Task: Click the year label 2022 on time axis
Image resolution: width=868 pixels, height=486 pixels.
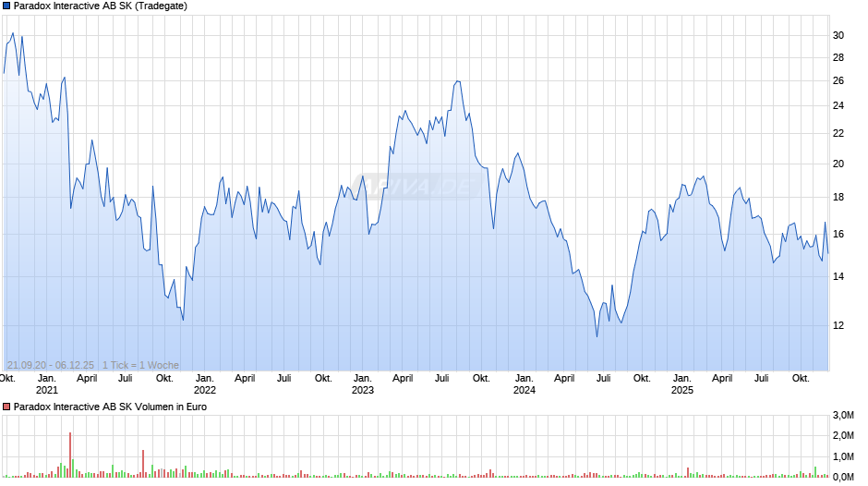Action: (x=204, y=390)
